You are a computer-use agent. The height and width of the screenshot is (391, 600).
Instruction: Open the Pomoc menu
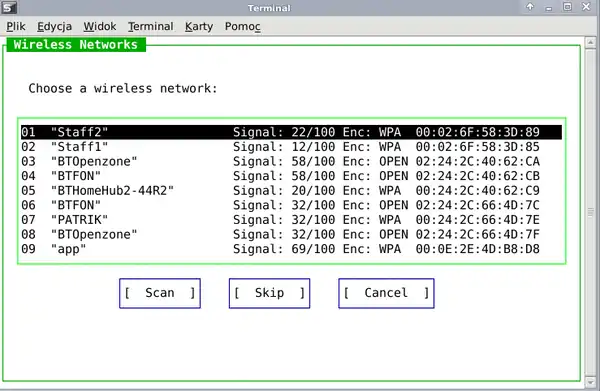point(243,26)
